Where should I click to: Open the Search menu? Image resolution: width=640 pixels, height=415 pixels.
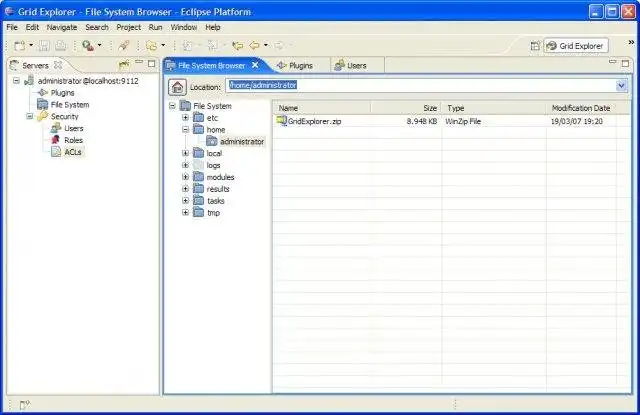tap(97, 27)
